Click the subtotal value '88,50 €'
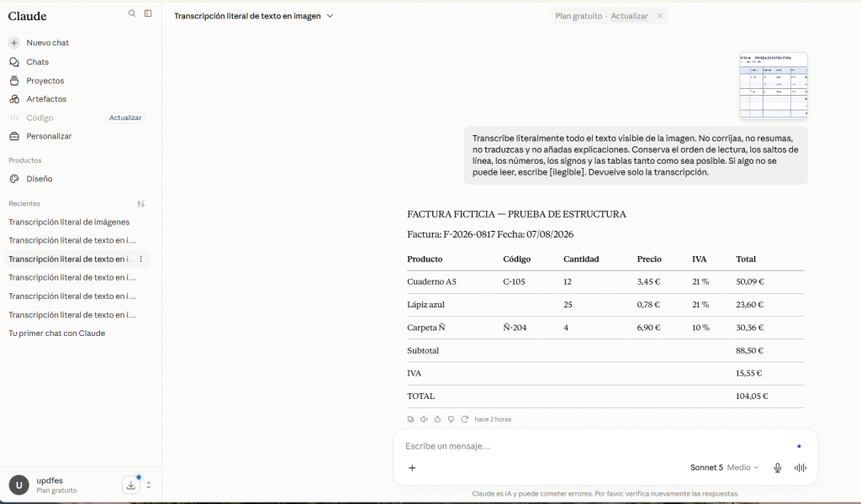861x504 pixels. click(x=749, y=350)
